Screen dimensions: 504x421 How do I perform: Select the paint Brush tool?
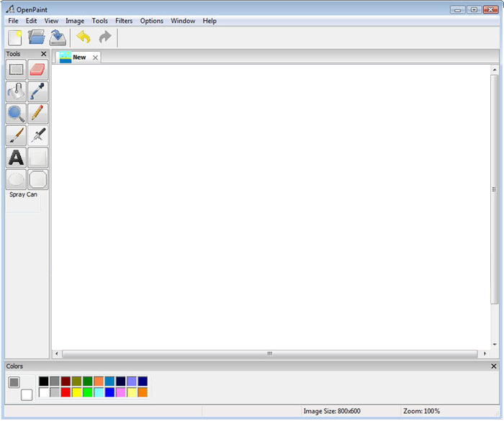tap(16, 135)
